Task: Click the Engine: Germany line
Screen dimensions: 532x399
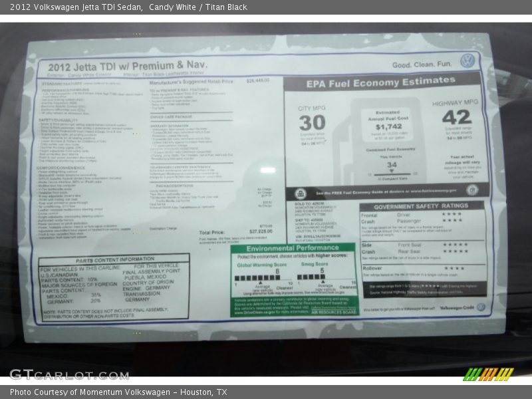Action: (x=146, y=288)
